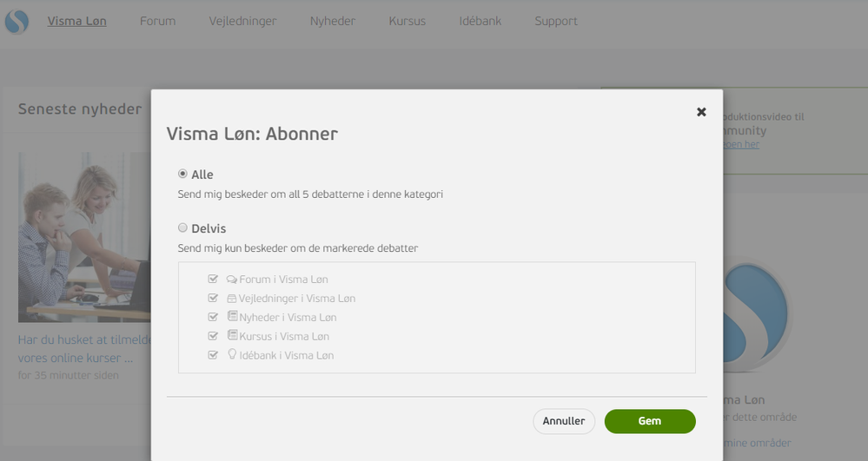Click the folder icon beside Vejledninger
This screenshot has width=868, height=461.
pos(232,299)
